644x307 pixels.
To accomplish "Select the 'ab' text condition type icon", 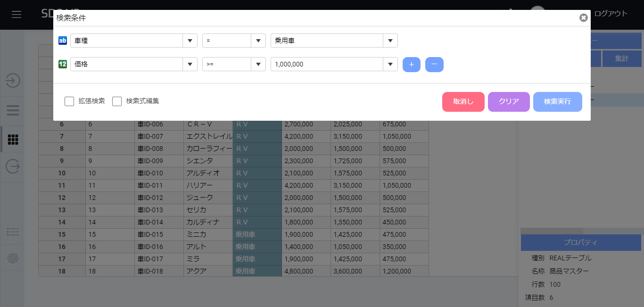I will click(x=62, y=41).
